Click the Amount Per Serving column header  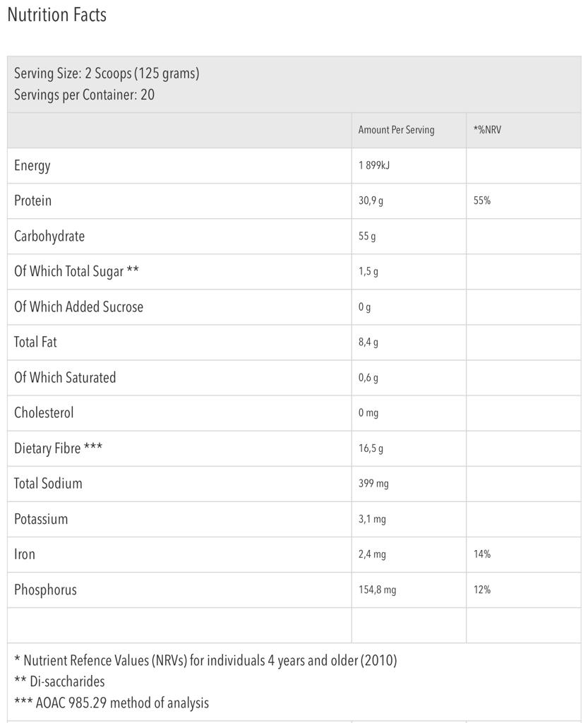tap(396, 130)
